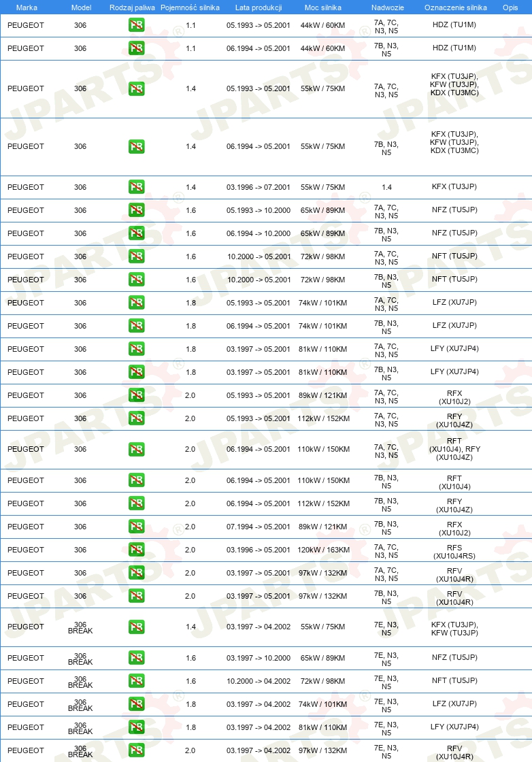Click fuel icon in 74kW row dated 05.1993
This screenshot has width=532, height=762.
click(x=137, y=302)
